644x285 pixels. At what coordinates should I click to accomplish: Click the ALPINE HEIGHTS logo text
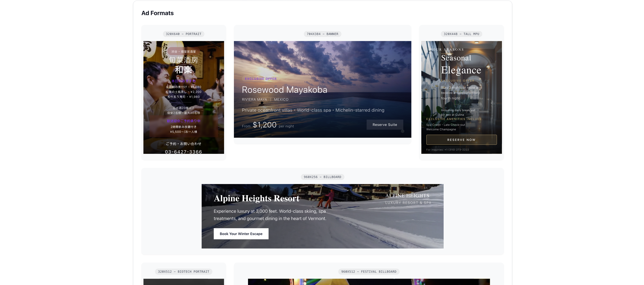(407, 196)
